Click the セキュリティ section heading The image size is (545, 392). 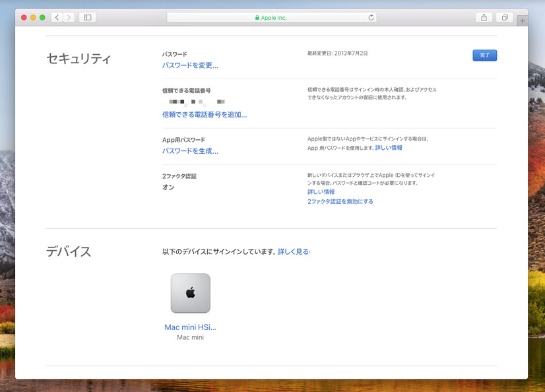tap(79, 58)
